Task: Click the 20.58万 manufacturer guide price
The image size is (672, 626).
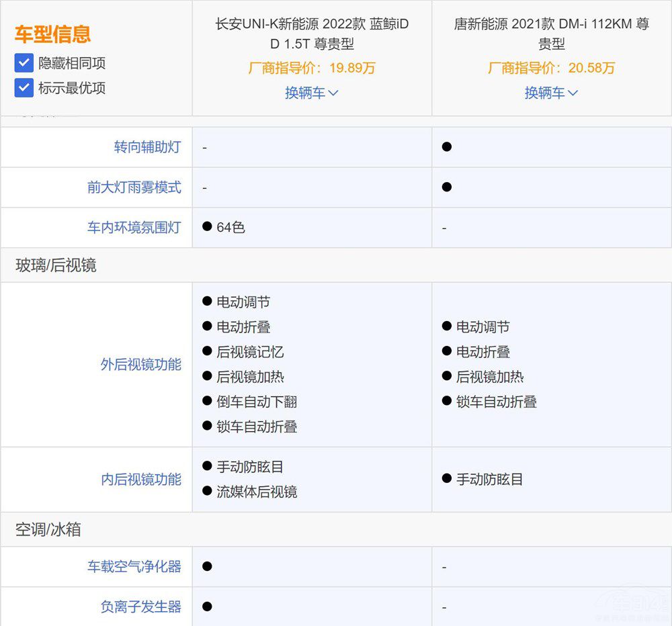Action: pos(551,68)
